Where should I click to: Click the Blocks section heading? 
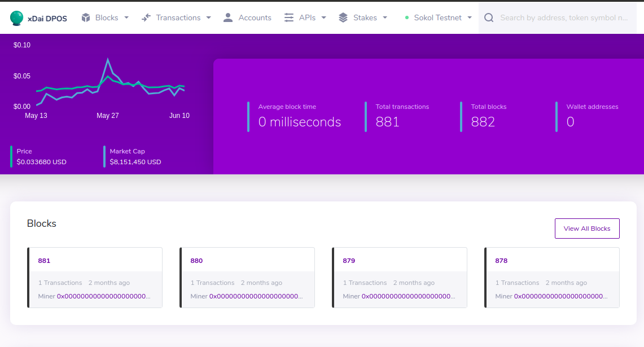tap(41, 223)
